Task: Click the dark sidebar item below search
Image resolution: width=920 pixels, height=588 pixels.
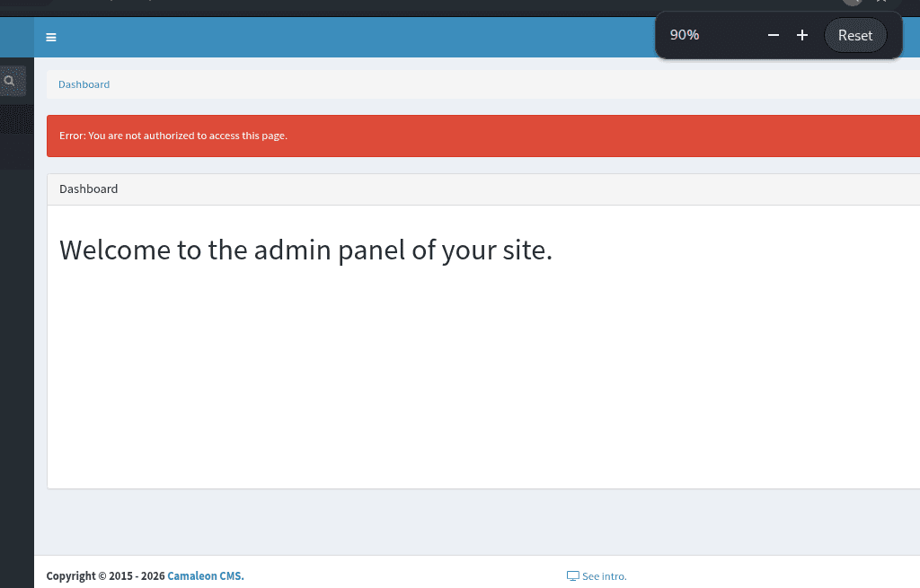Action: (16, 119)
